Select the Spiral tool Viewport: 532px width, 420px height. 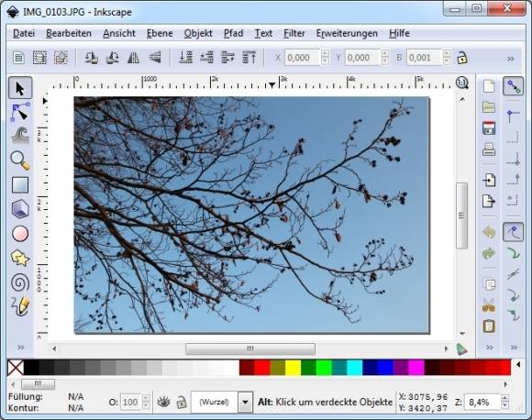(20, 282)
